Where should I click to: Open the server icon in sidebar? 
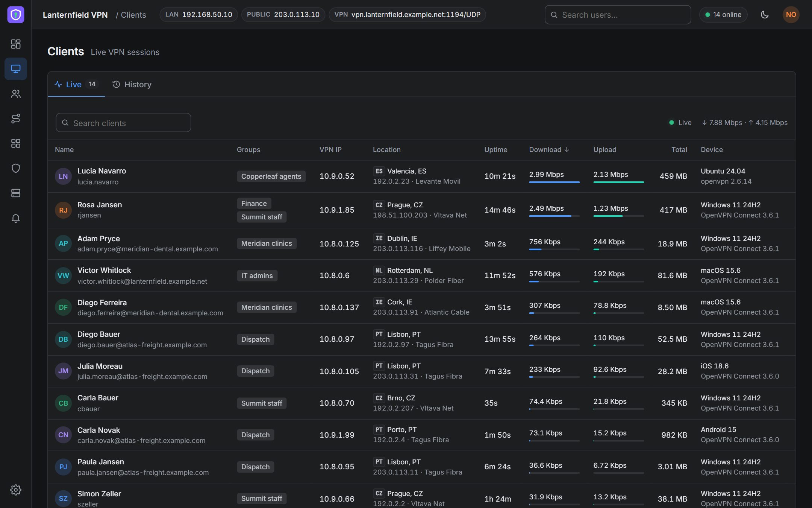[x=16, y=193]
